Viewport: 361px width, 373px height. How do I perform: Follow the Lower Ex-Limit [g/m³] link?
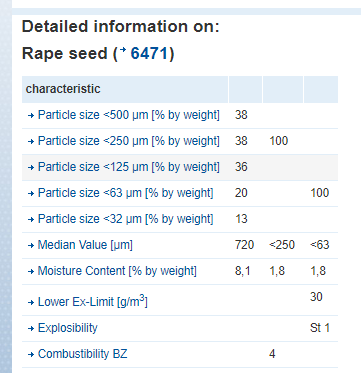(x=93, y=302)
